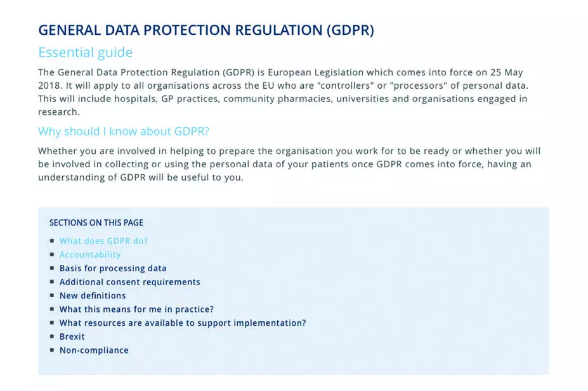Select the "New definitions" link
This screenshot has width=588, height=391.
93,295
